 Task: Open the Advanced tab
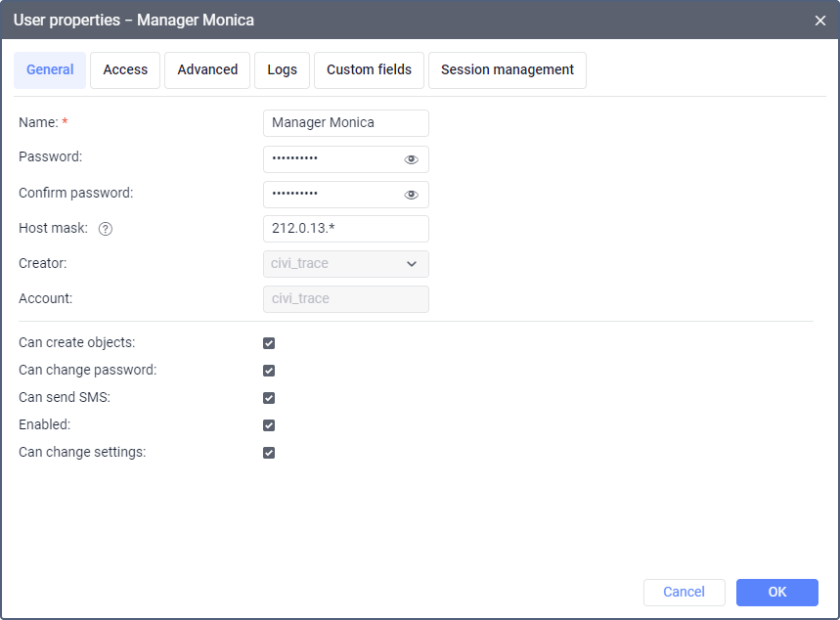coord(207,70)
